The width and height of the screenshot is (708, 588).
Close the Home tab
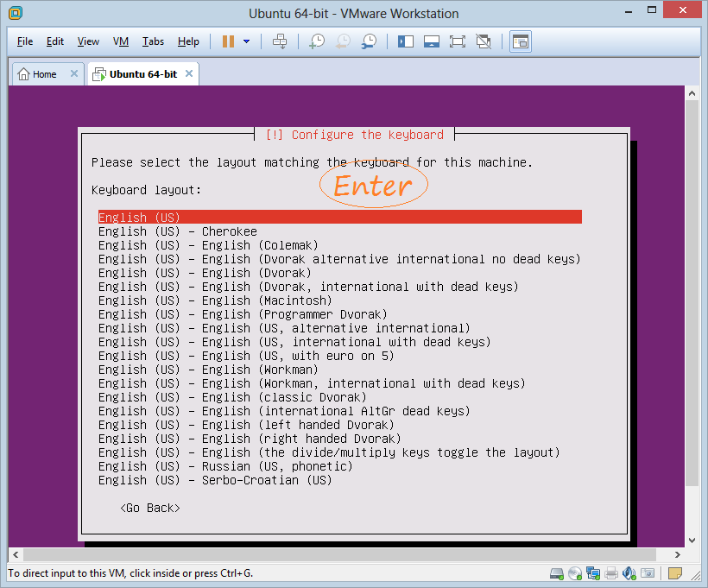pyautogui.click(x=74, y=73)
